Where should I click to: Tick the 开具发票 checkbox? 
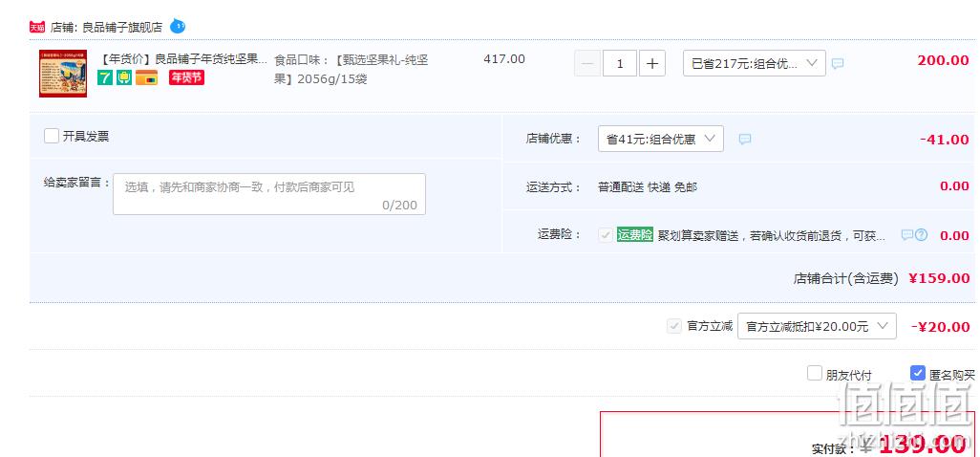[x=52, y=136]
